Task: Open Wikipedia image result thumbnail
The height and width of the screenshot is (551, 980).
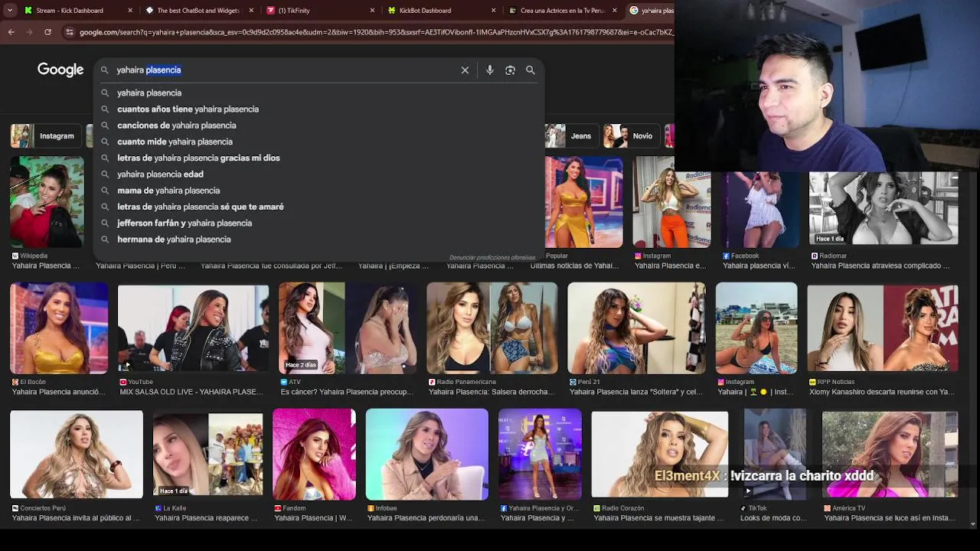Action: coord(47,202)
